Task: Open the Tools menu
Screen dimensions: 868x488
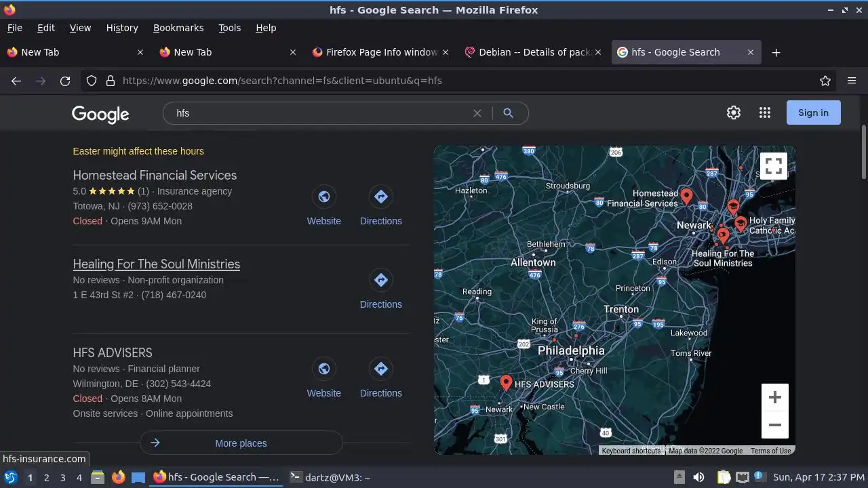Action: coord(229,28)
